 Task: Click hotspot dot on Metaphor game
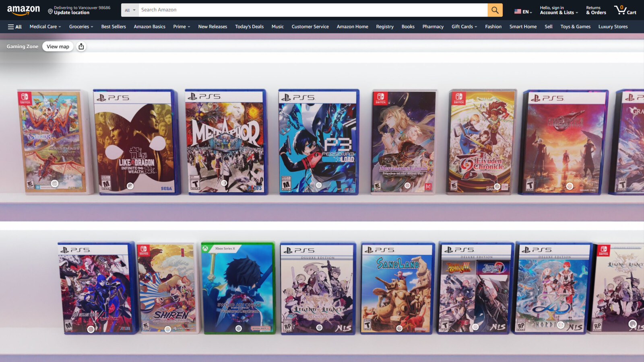click(224, 183)
